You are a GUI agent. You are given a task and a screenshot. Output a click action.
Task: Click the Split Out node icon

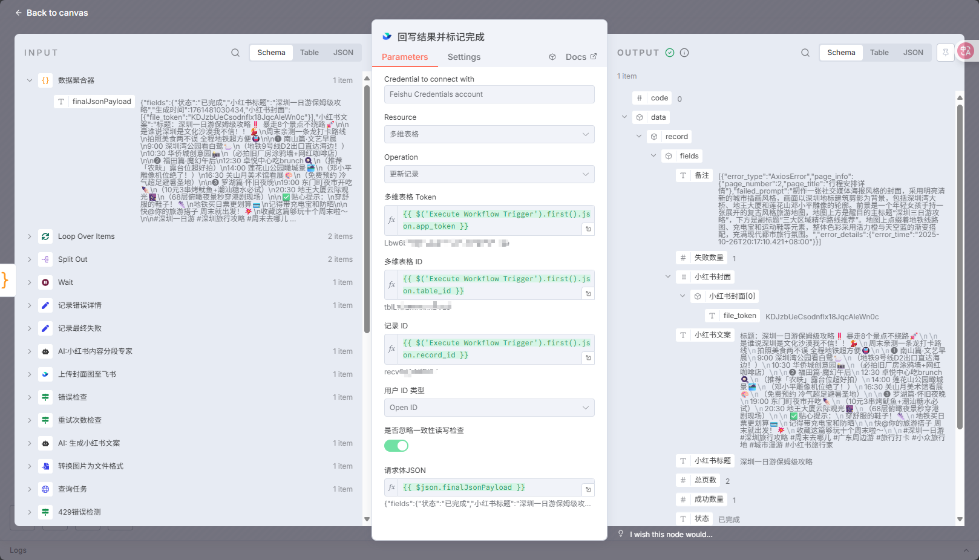pyautogui.click(x=45, y=259)
